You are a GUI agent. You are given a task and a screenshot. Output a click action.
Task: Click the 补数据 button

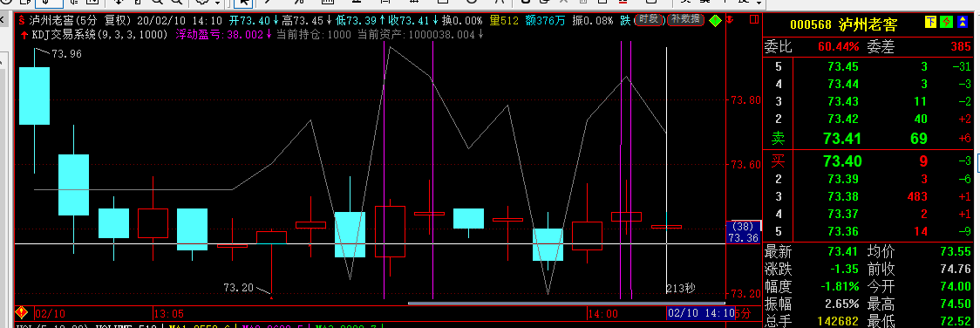click(685, 20)
